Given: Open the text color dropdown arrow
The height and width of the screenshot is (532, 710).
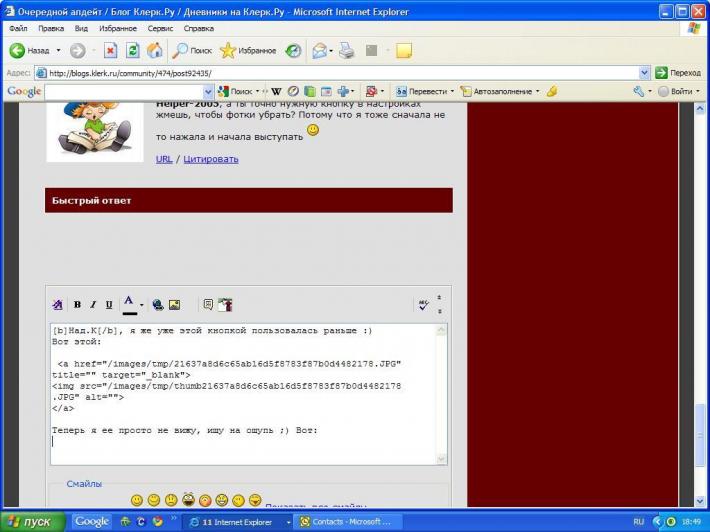Looking at the screenshot, I should (142, 305).
